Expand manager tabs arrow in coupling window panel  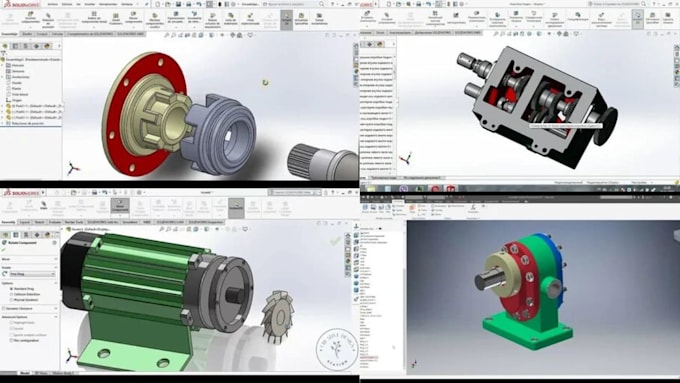pos(59,46)
